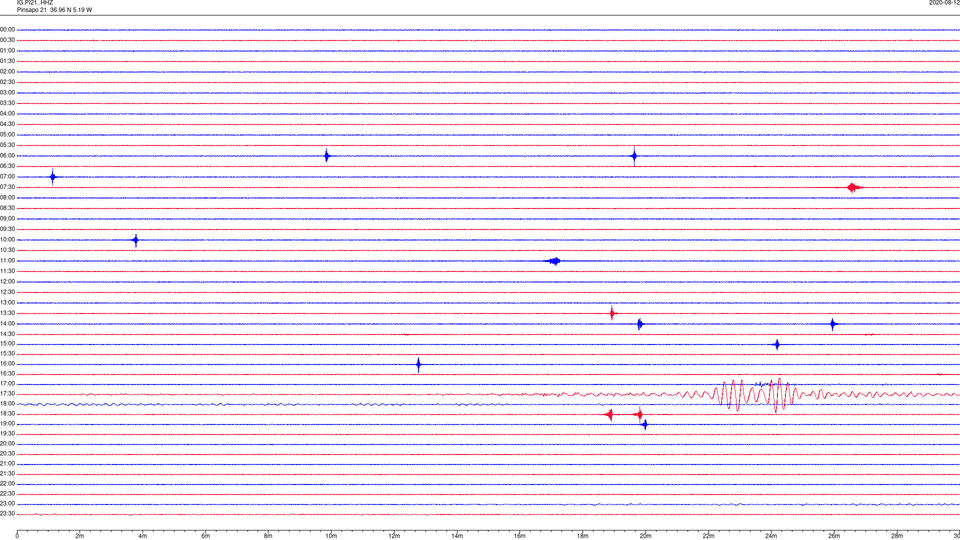Click the '10m' axis tick label
960x540 pixels.
coord(331,536)
